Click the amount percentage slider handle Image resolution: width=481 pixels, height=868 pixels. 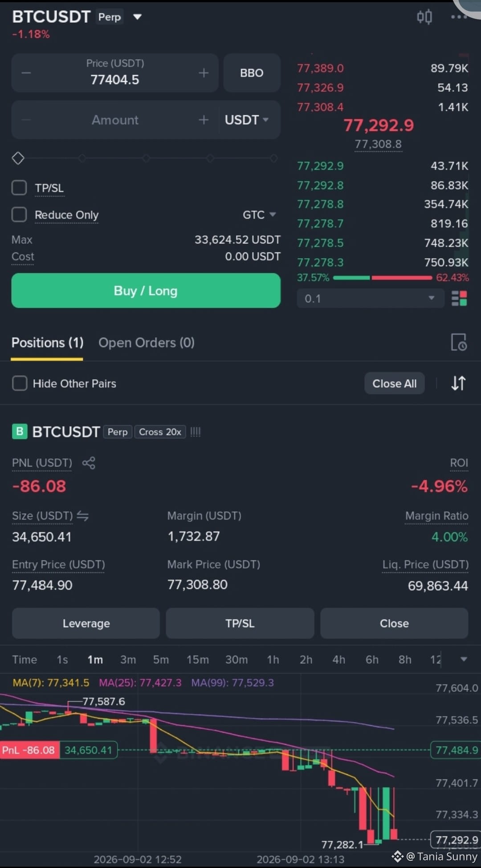pos(18,158)
